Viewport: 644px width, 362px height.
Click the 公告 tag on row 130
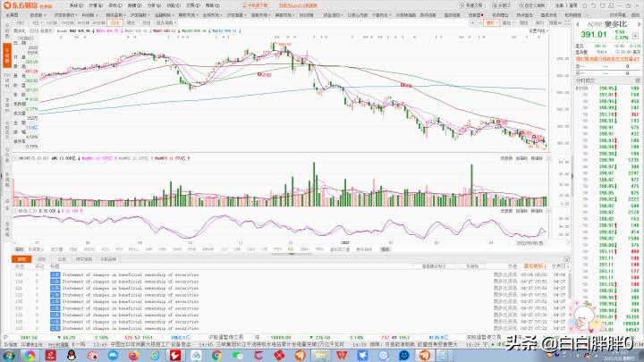(x=54, y=275)
